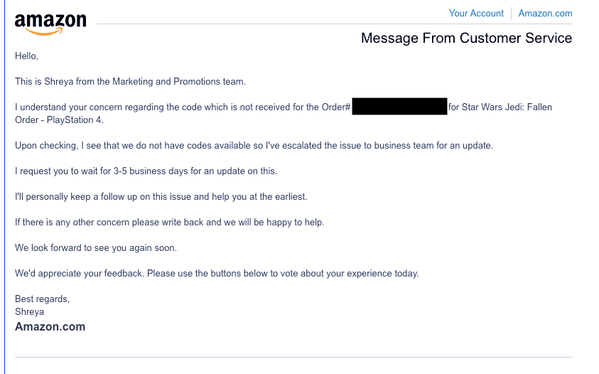Click the blacked-out order number box

pyautogui.click(x=400, y=106)
